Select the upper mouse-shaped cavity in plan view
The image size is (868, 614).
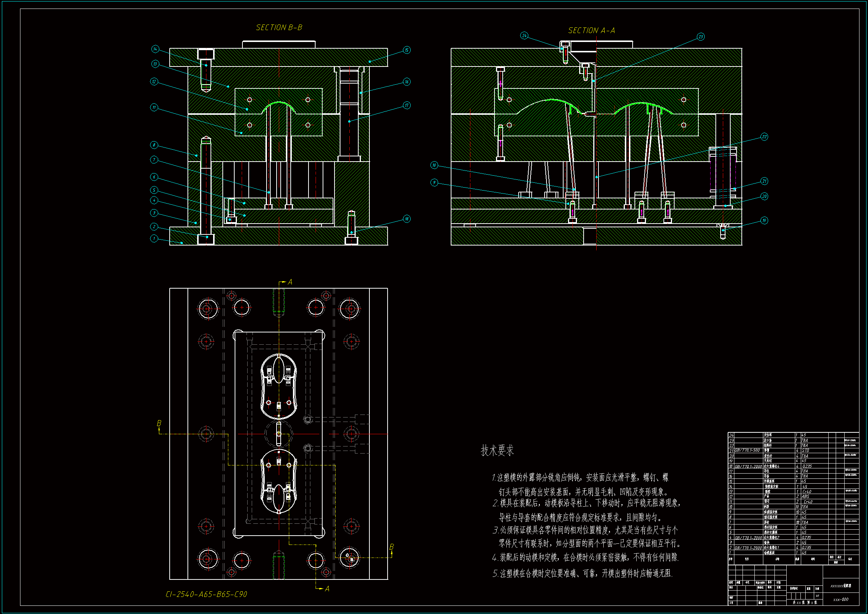(278, 386)
